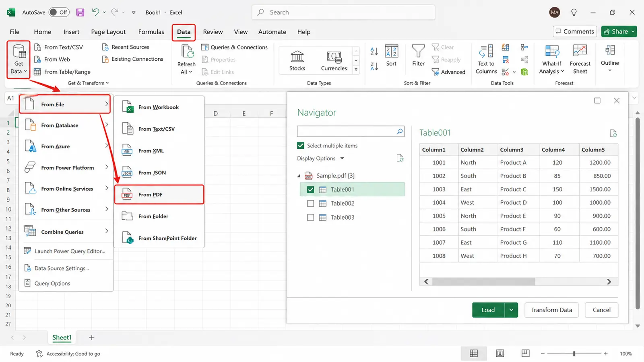The image size is (644, 362).
Task: Choose From PDF in submenu
Action: (x=159, y=195)
